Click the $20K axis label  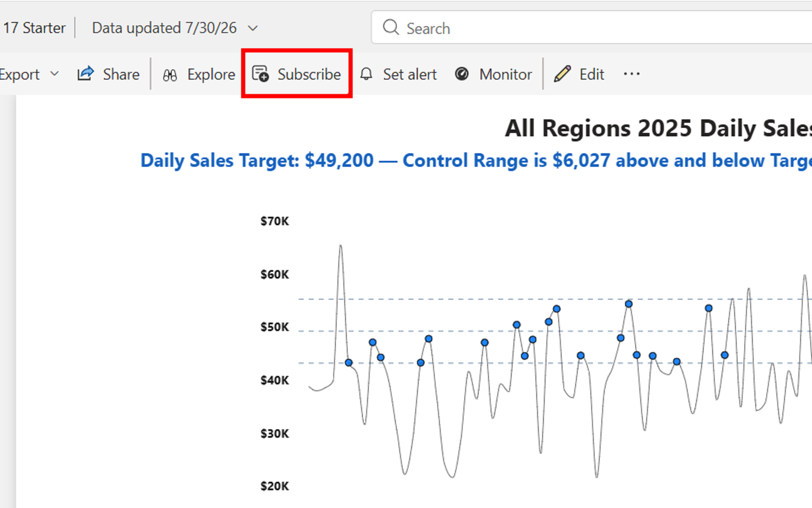pyautogui.click(x=274, y=486)
